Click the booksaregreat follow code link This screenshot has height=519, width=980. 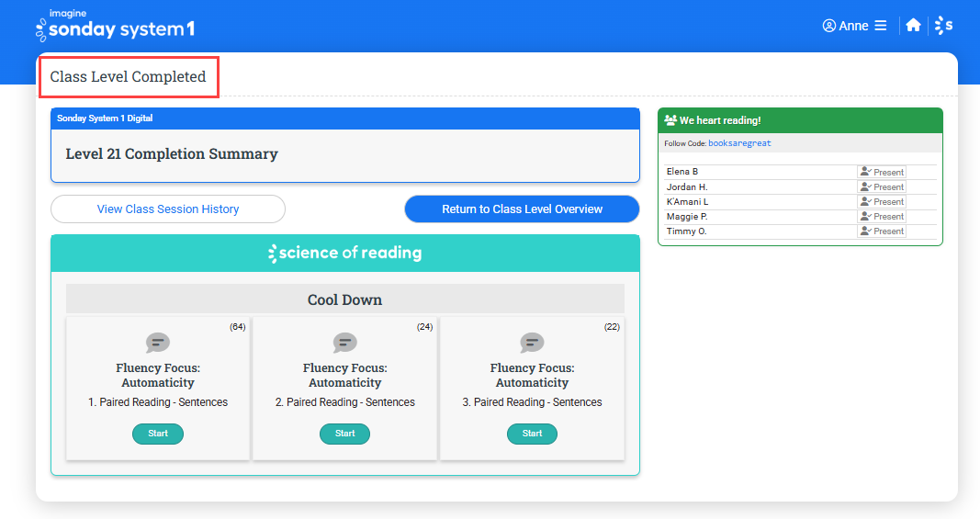tap(739, 143)
